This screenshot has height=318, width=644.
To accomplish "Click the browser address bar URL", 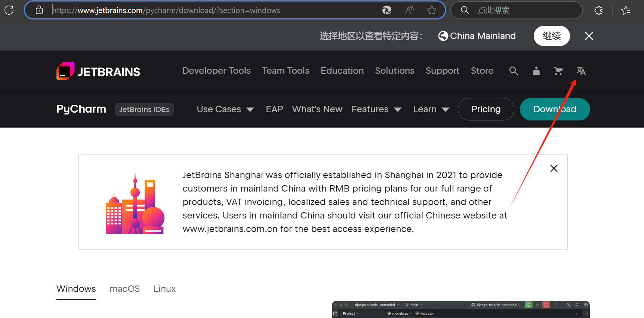I will point(166,10).
